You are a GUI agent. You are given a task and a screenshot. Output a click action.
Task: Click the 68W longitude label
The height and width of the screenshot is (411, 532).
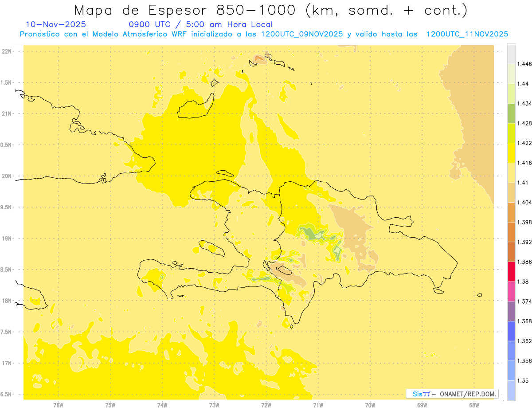pyautogui.click(x=474, y=405)
